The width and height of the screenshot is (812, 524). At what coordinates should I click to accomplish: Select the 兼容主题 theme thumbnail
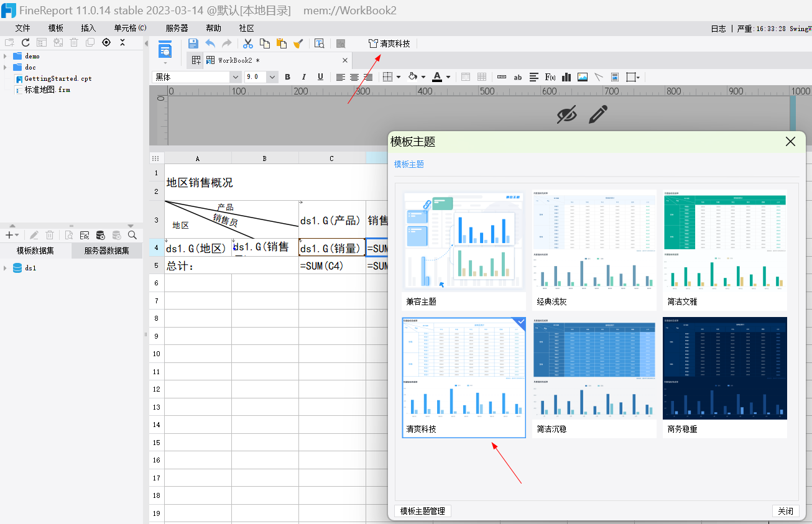click(464, 250)
